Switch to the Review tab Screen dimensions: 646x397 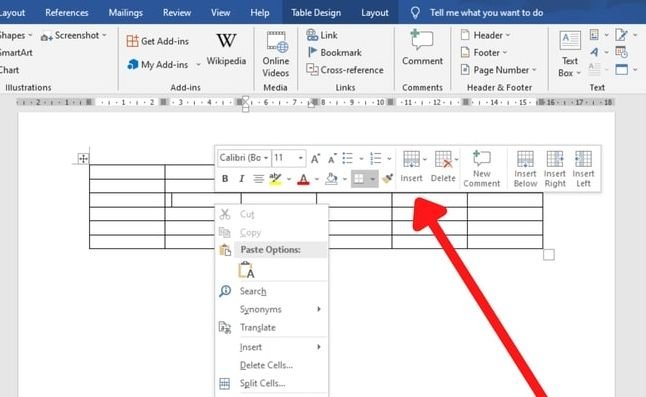[177, 13]
